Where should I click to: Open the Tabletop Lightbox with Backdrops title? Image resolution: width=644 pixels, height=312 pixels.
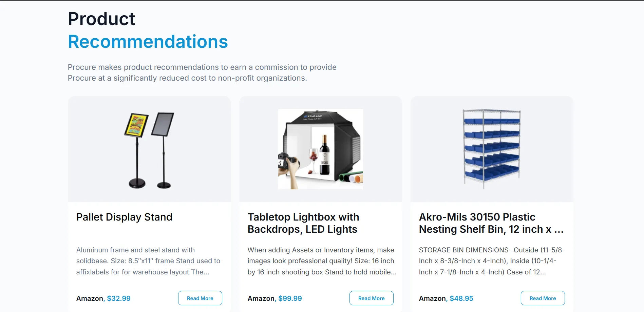303,223
